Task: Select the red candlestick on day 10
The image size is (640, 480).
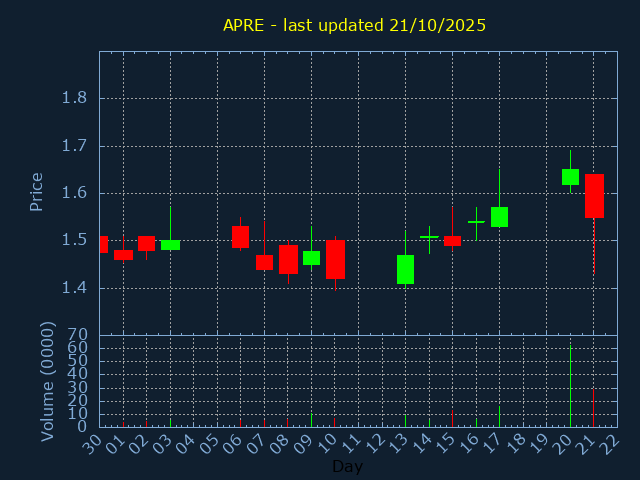Action: 335,259
